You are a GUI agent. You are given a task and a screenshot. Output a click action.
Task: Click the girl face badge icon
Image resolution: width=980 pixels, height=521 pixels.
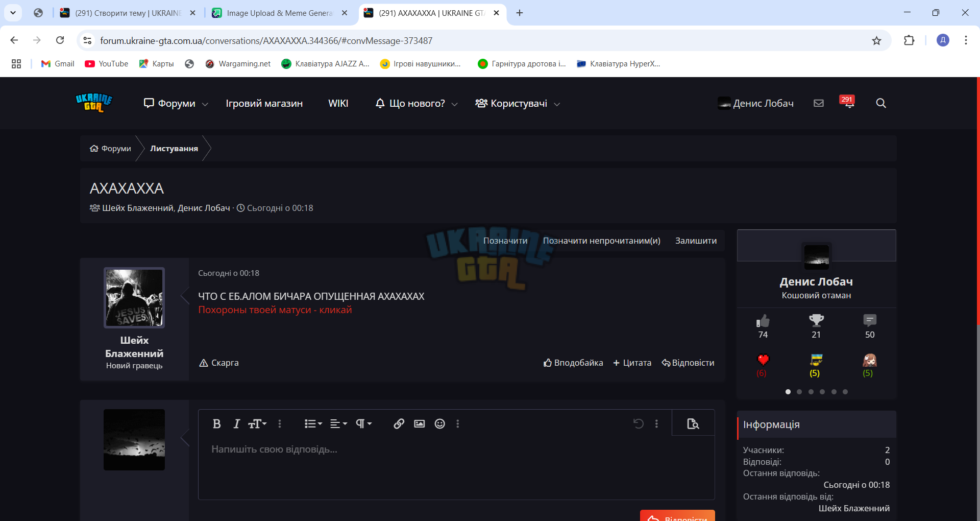tap(870, 360)
